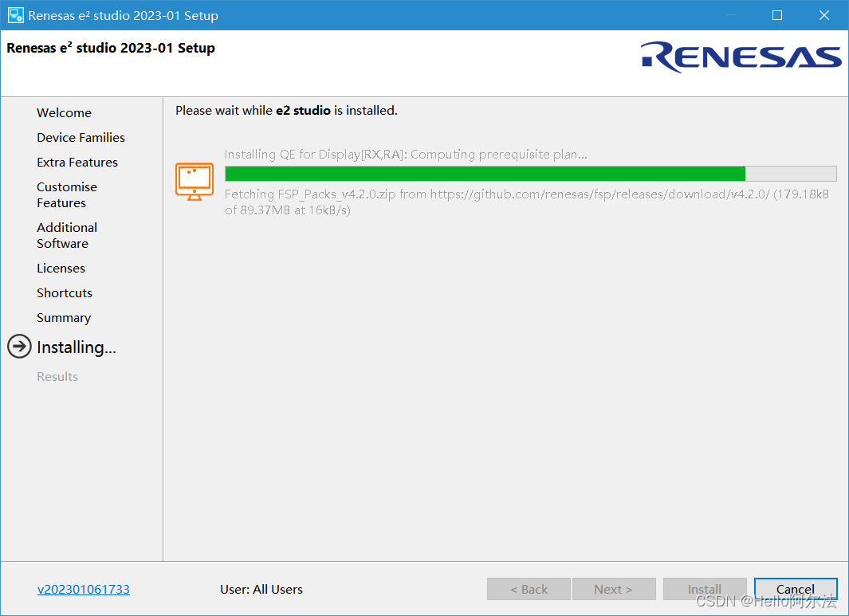Click the green installation progress bar
This screenshot has height=616, width=849.
(531, 174)
